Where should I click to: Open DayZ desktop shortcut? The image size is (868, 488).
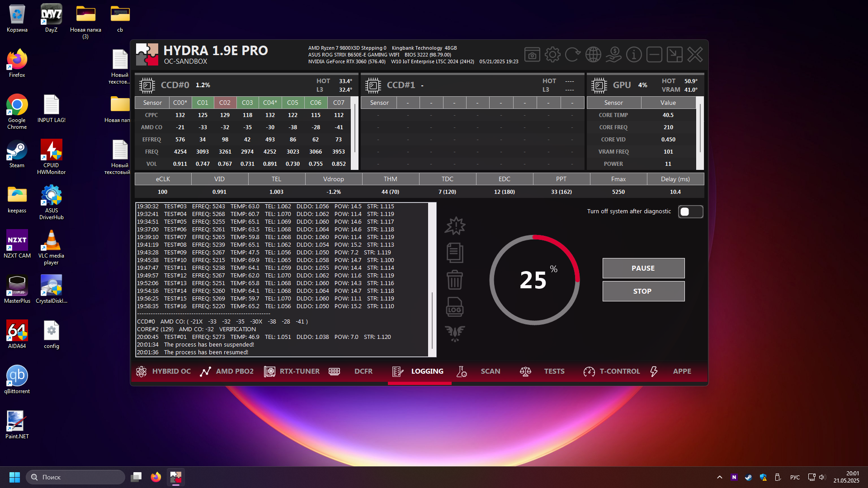(51, 19)
